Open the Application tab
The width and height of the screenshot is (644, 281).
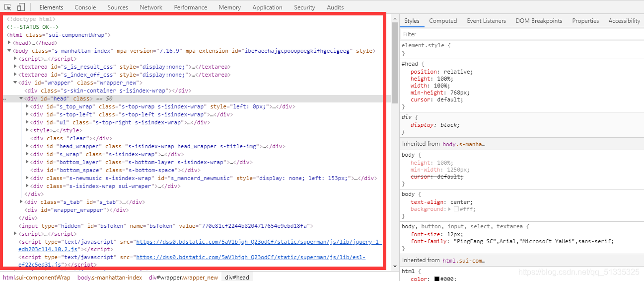coord(267,7)
